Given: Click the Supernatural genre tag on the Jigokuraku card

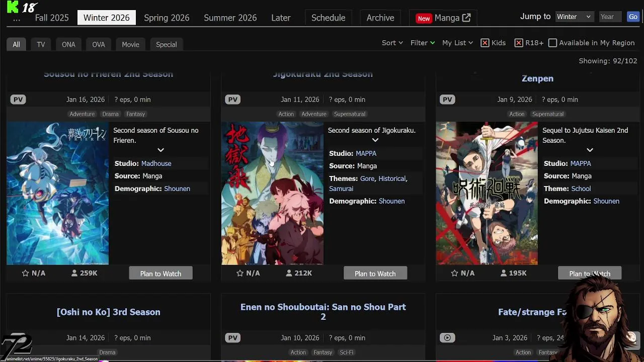Looking at the screenshot, I should 350,114.
